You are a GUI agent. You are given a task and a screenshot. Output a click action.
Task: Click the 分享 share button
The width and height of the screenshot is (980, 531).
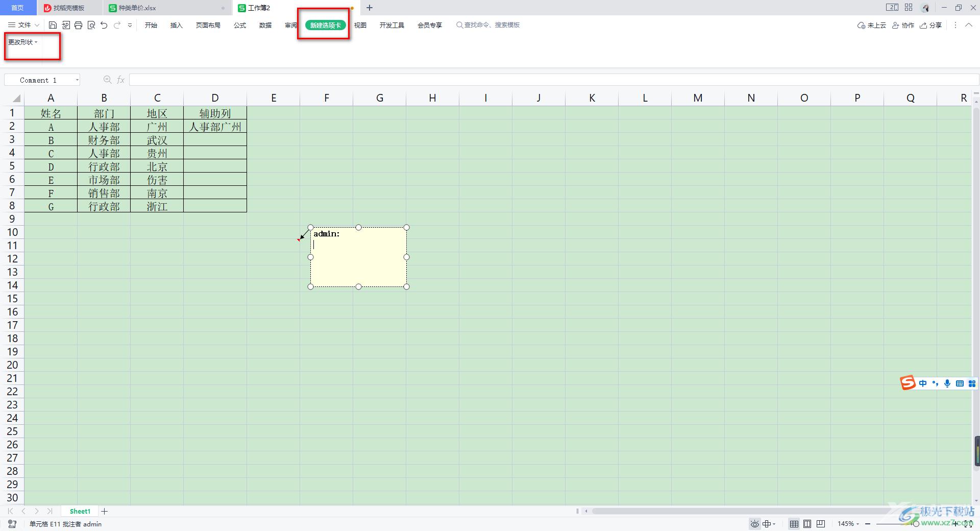[x=930, y=25]
